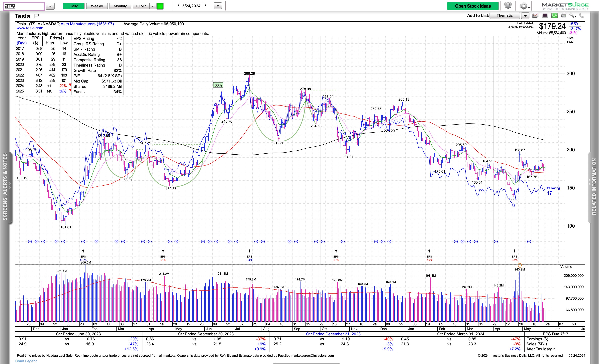
Task: Select the Daily chart period
Action: pyautogui.click(x=73, y=6)
